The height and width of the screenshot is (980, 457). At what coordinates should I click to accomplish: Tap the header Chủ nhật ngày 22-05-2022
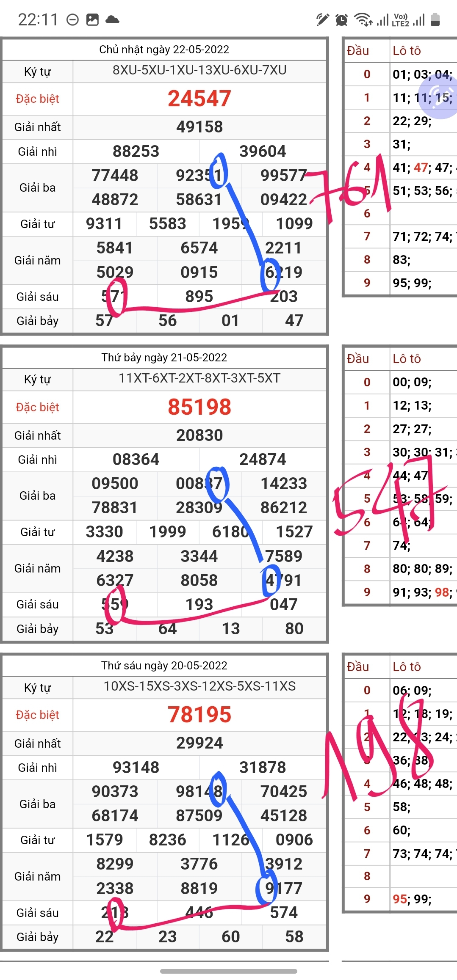pyautogui.click(x=164, y=50)
